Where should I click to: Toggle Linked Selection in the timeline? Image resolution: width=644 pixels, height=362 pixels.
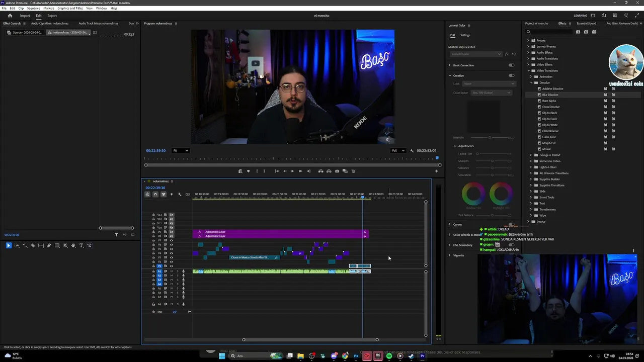163,194
